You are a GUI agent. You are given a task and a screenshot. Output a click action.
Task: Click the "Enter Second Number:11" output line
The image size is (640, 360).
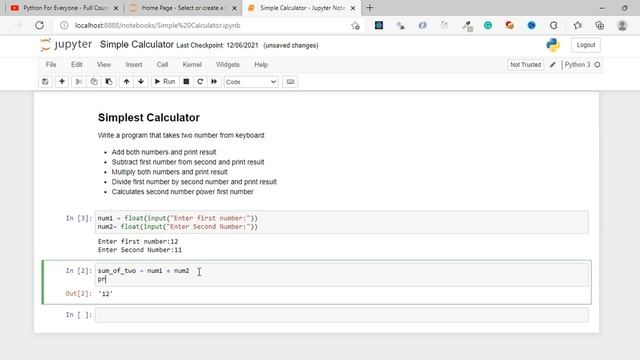[140, 250]
